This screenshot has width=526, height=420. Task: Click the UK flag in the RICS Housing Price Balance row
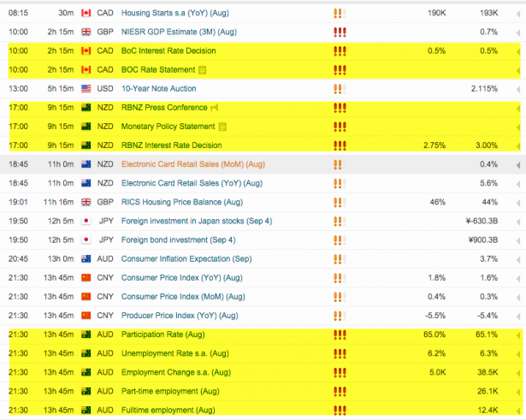[86, 202]
